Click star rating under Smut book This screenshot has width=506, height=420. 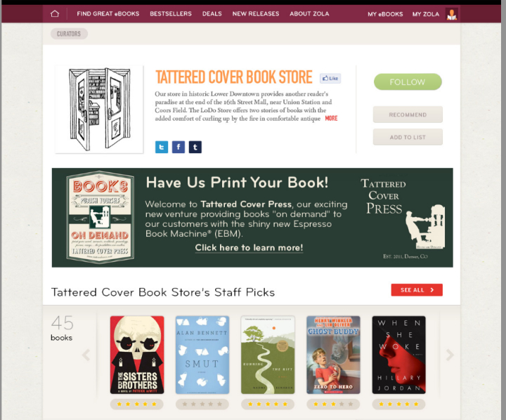click(202, 404)
